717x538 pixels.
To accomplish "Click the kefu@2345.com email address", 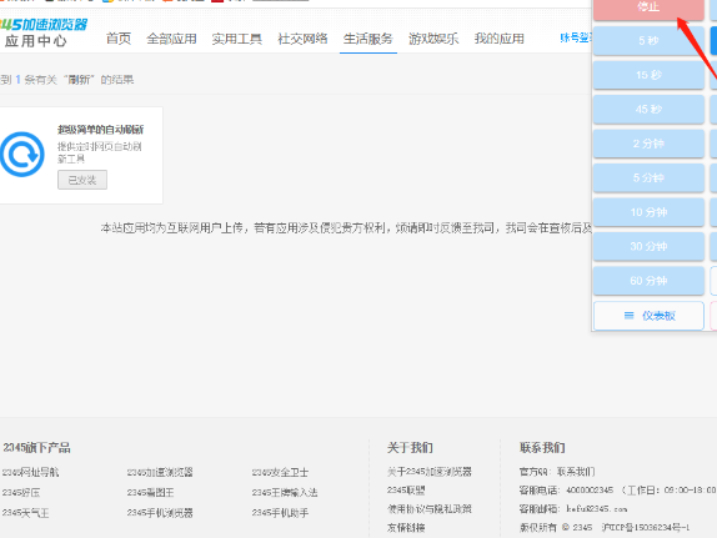I will (597, 509).
